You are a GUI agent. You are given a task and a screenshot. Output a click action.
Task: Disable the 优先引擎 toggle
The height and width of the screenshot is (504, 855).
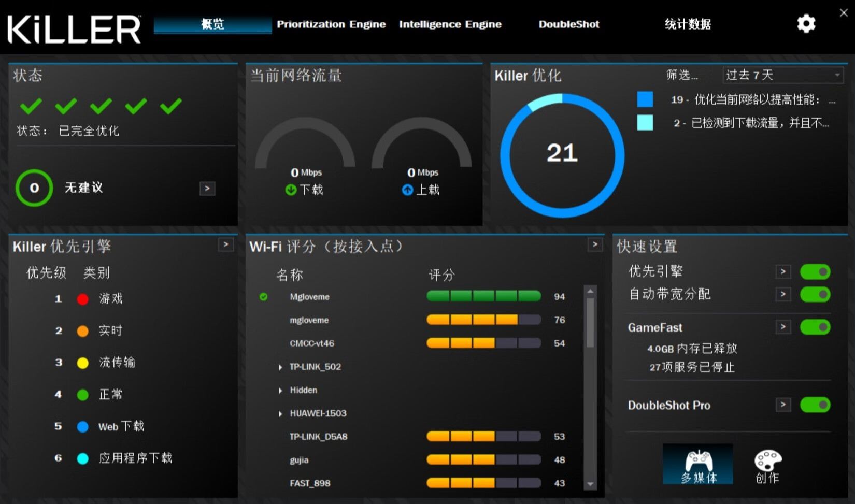815,271
